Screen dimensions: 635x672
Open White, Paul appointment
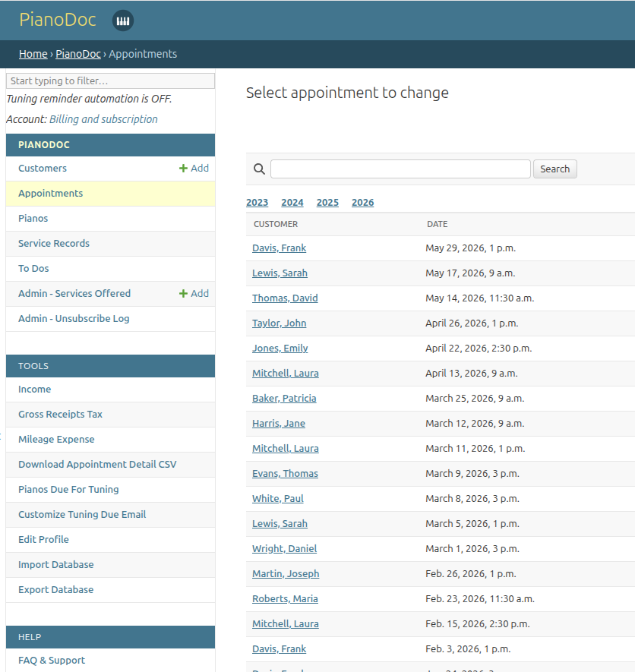278,499
